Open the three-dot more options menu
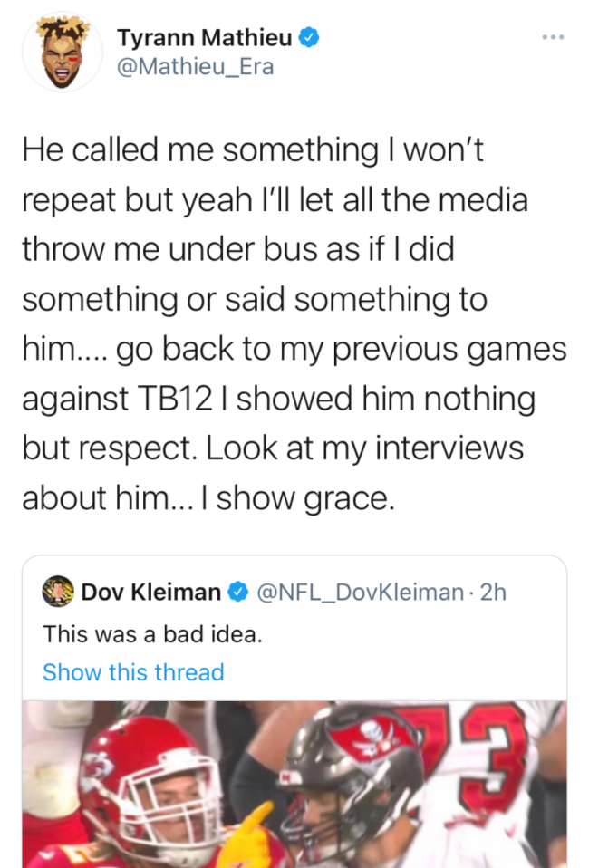The image size is (589, 868). pos(553,37)
